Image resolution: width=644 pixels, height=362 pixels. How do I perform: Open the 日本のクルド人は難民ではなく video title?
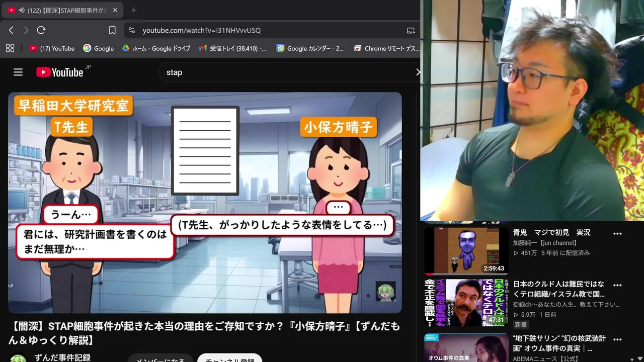pyautogui.click(x=558, y=289)
